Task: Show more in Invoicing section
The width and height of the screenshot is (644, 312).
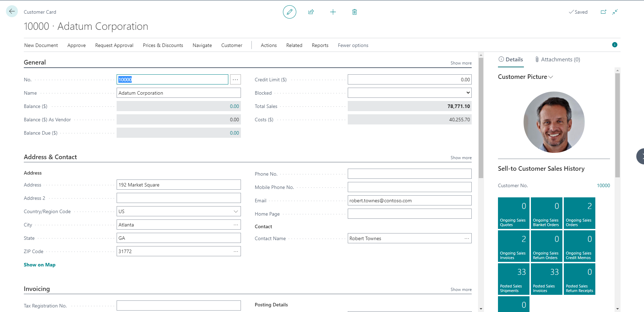Action: (461, 290)
